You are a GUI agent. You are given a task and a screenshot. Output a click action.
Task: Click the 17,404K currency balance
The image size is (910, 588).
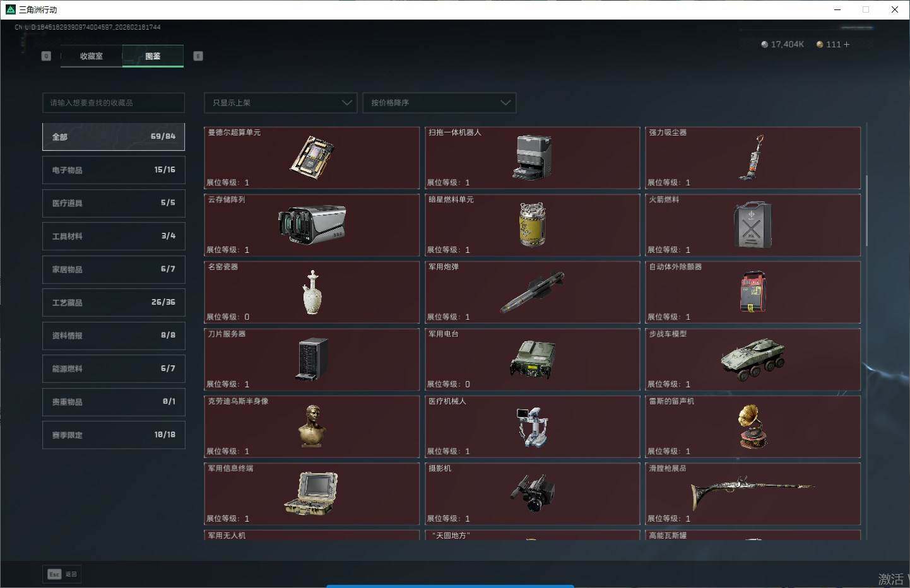click(782, 44)
